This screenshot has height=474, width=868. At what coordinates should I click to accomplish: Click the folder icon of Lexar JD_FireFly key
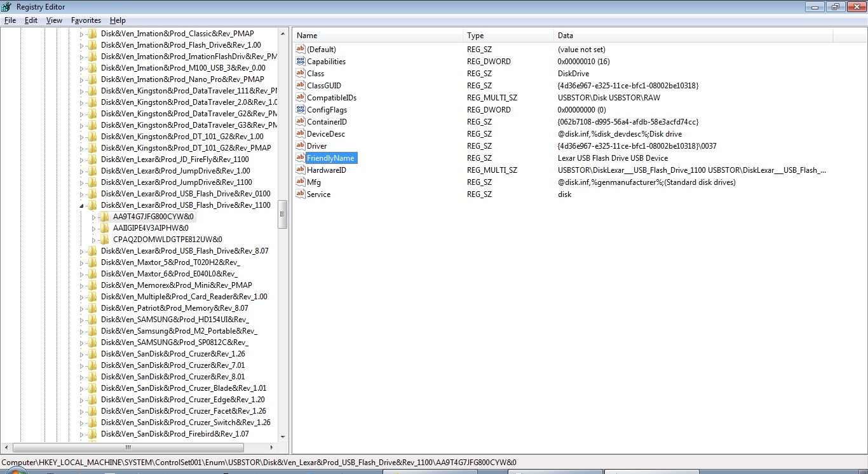pos(93,159)
